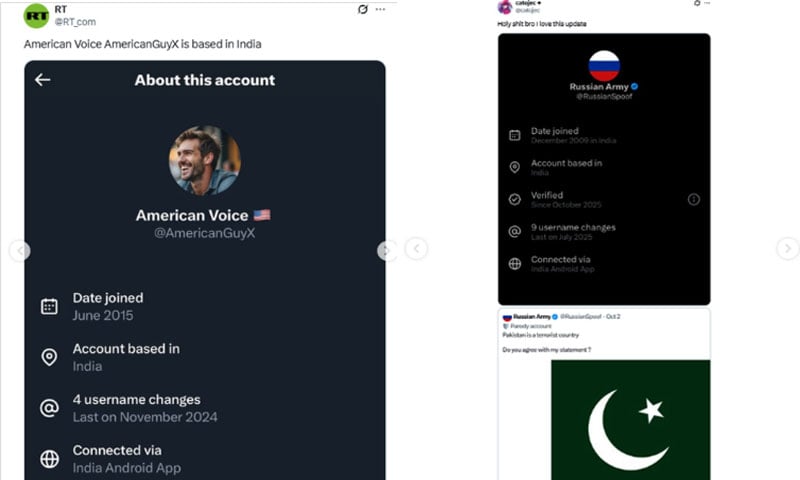Click the American Voice profile photo

(x=204, y=160)
